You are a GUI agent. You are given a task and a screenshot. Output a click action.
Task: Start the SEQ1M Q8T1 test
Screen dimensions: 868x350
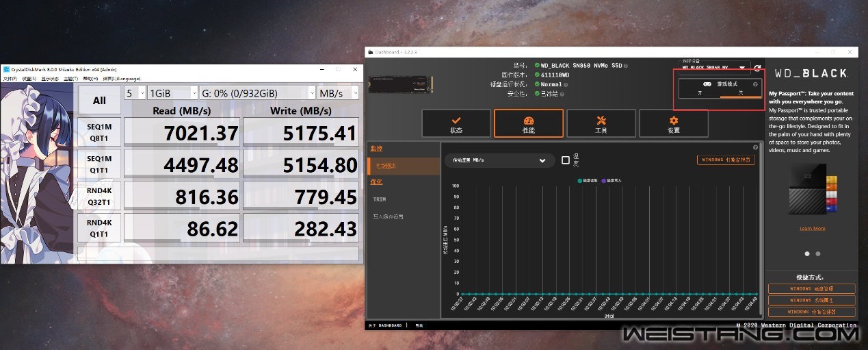pyautogui.click(x=99, y=133)
